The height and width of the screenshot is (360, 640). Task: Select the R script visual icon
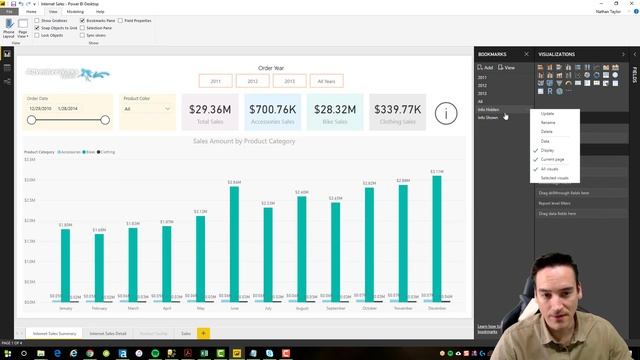pyautogui.click(x=550, y=91)
